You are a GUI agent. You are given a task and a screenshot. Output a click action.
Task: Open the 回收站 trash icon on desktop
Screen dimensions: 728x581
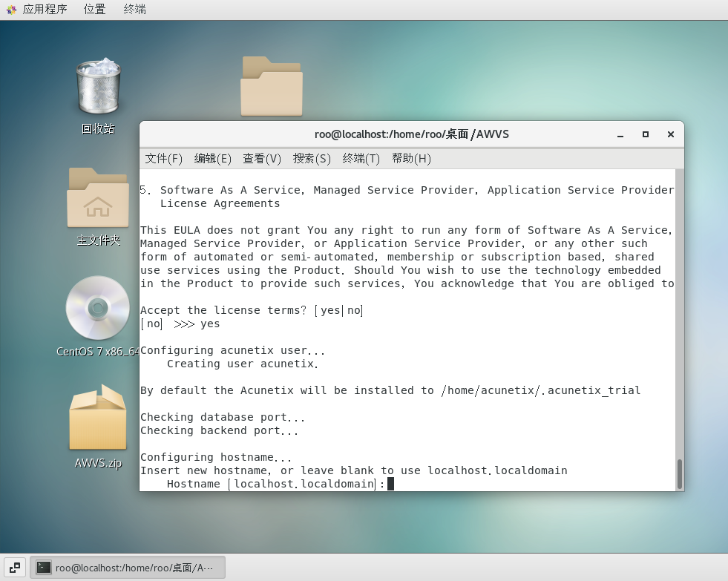(99, 86)
